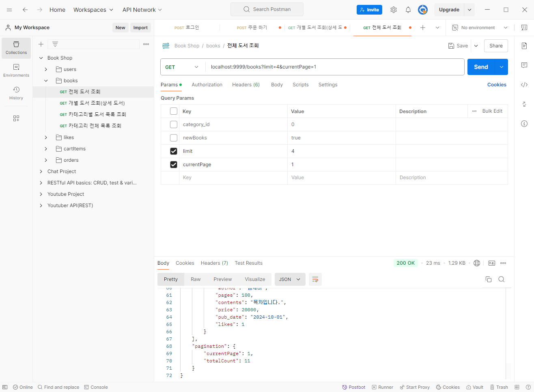Image resolution: width=534 pixels, height=392 pixels.
Task: Open Console in the status bar
Action: (x=96, y=387)
